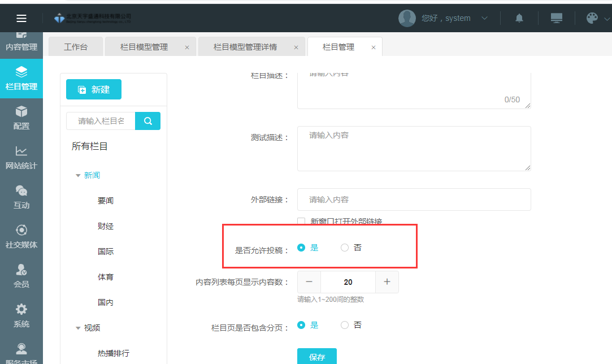The width and height of the screenshot is (612, 364).
Task: Open 网站统计 in the sidebar
Action: 21,158
